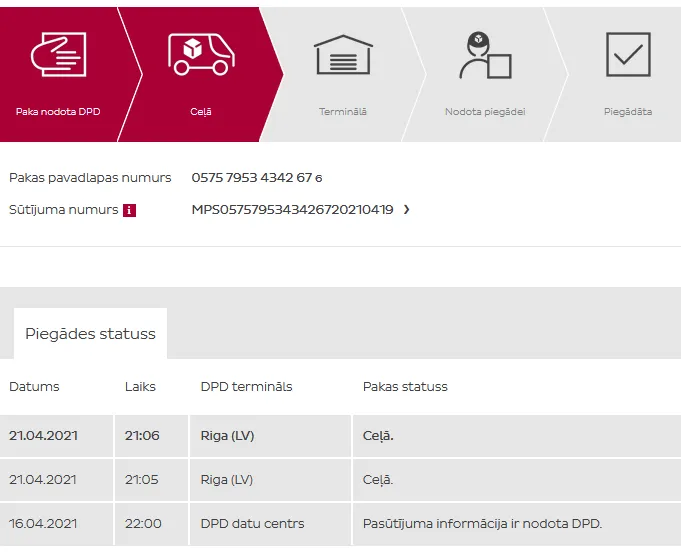681x553 pixels.
Task: Click the red info icon beside Sūtījuma numurs
Action: coord(129,210)
